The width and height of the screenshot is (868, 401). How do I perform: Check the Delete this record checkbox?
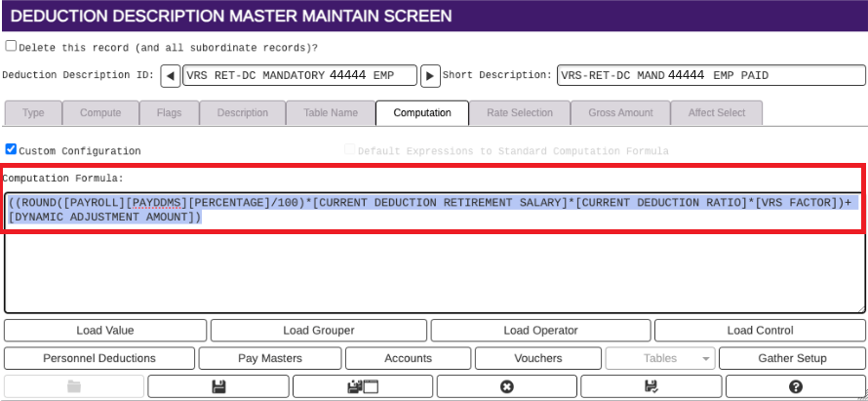[11, 46]
